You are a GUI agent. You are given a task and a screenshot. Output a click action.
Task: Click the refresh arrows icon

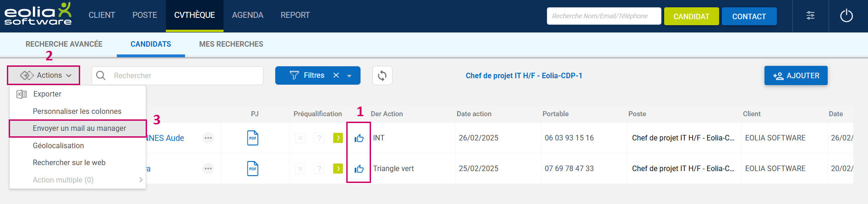[382, 75]
